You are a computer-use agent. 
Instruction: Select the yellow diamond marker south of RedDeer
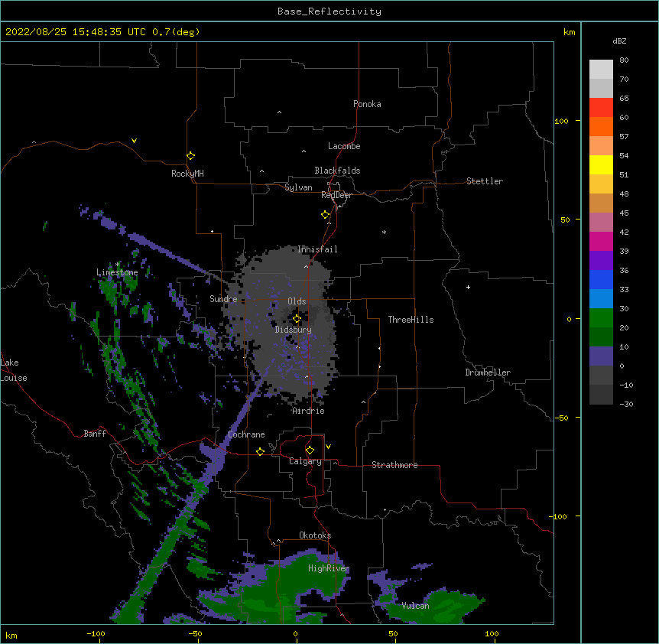click(x=325, y=215)
